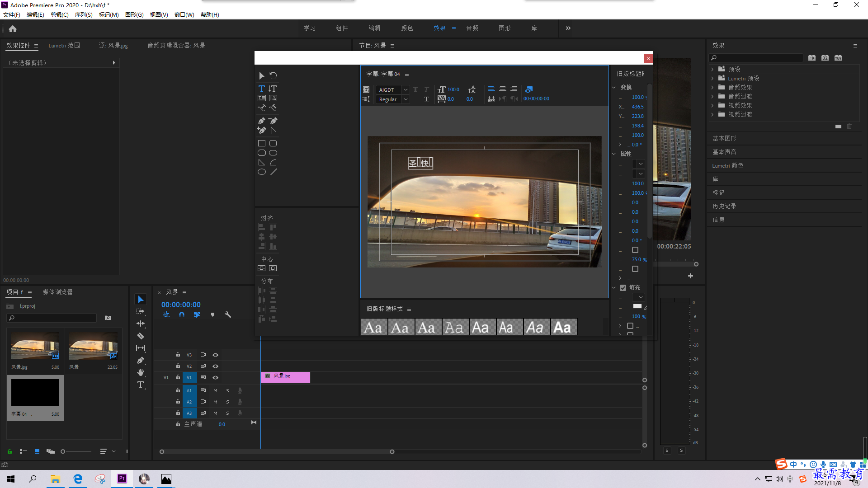Pick the Rotation tool in title designer
The width and height of the screenshot is (868, 488).
[x=273, y=75]
